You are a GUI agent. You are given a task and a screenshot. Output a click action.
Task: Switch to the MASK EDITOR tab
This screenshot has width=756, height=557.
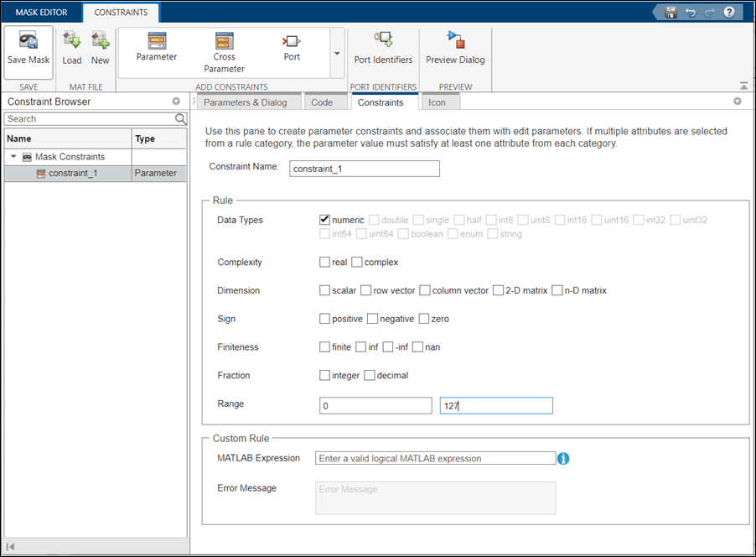(41, 13)
